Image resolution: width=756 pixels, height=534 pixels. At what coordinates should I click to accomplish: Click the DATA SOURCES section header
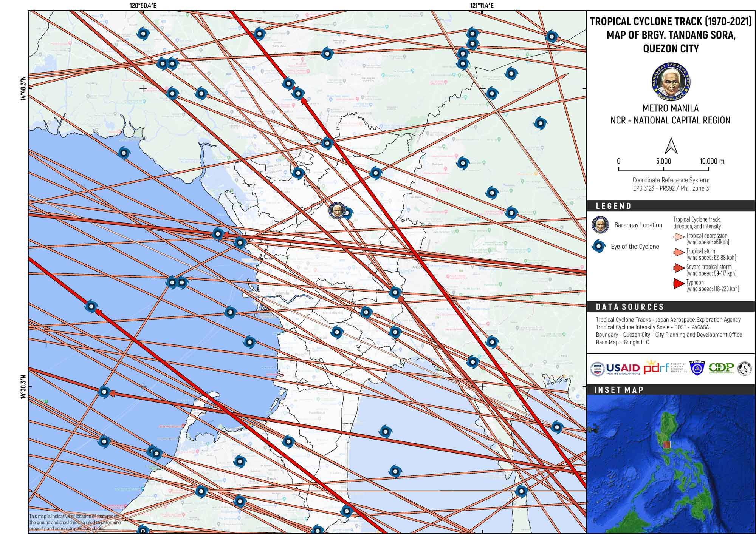[x=630, y=307]
